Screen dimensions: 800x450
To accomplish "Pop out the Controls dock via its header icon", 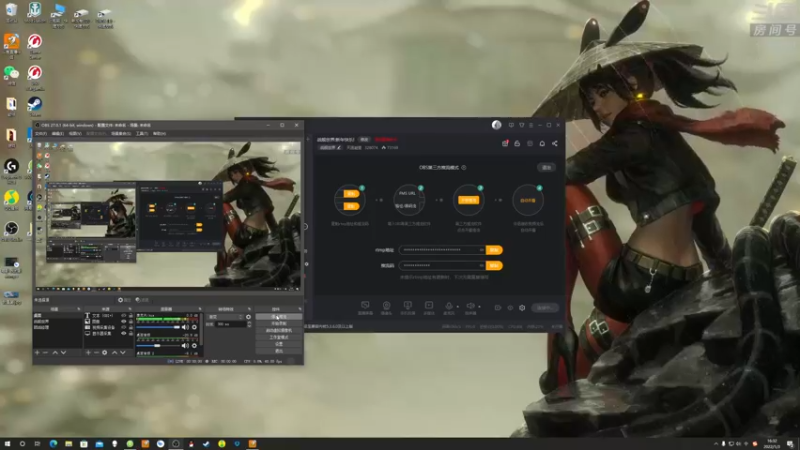I will [299, 309].
